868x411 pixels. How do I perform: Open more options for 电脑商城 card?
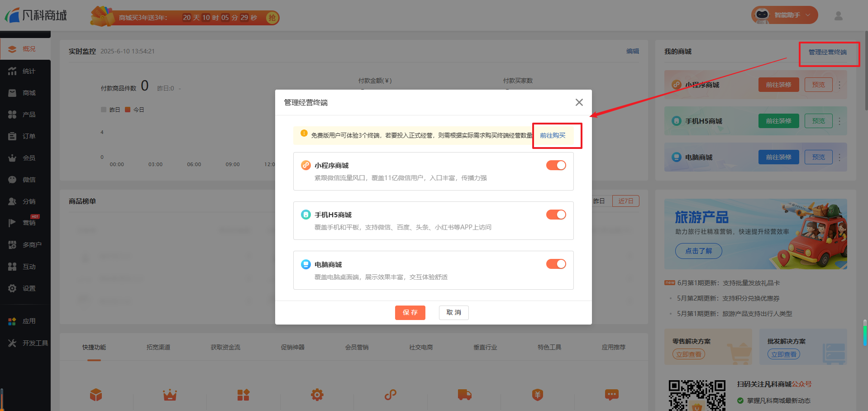click(x=839, y=157)
